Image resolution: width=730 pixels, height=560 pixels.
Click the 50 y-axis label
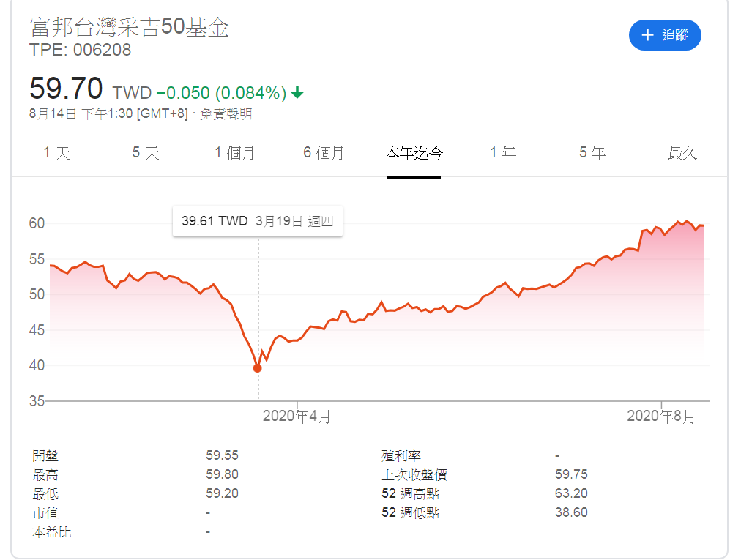(37, 294)
